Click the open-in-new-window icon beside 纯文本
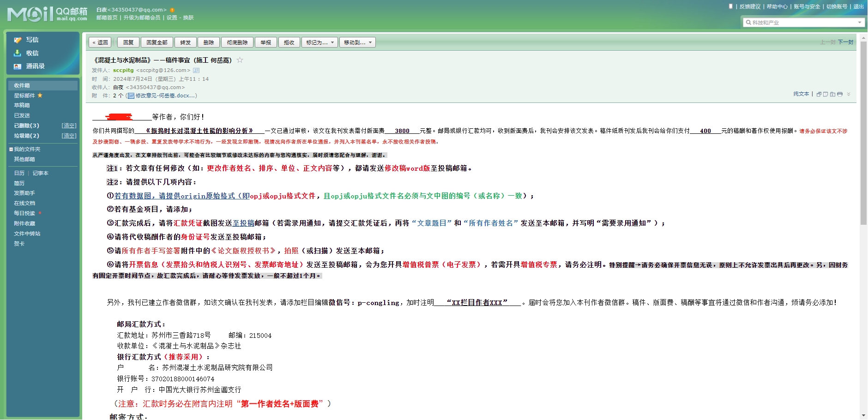This screenshot has width=868, height=420. tap(819, 94)
